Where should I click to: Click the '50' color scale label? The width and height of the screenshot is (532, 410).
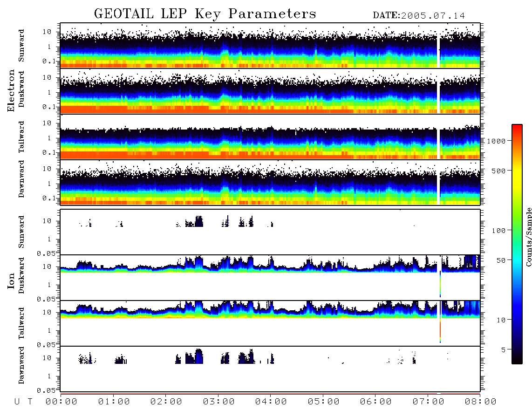click(x=501, y=260)
